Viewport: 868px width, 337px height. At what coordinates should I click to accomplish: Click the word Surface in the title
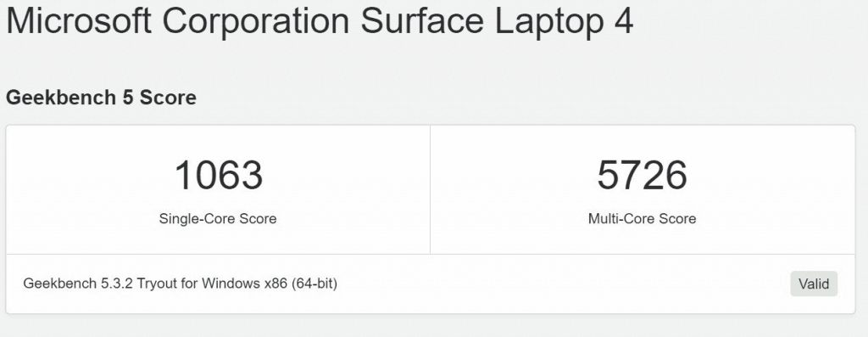pos(422,21)
